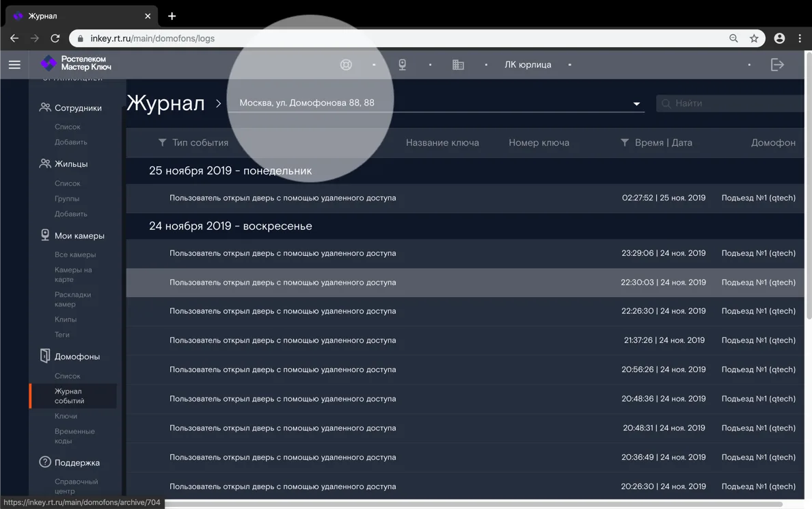Click the Сотрудники people icon in sidebar
Screen dimensions: 812x509
pos(45,107)
